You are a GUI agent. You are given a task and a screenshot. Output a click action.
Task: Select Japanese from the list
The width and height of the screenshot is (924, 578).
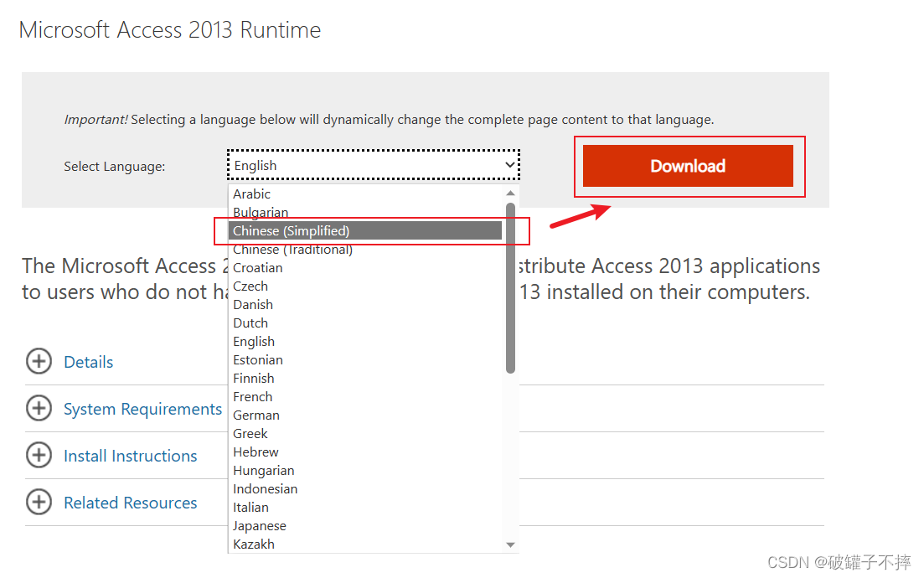click(x=365, y=525)
